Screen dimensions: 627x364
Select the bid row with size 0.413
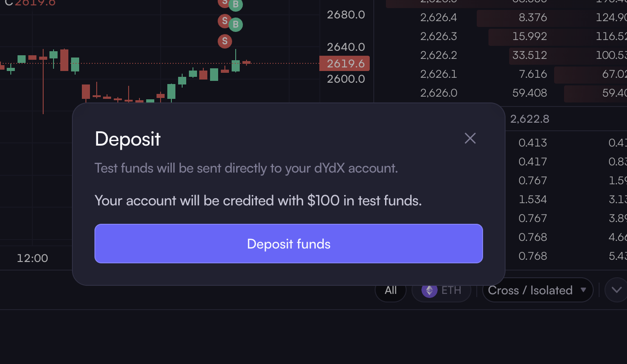point(566,143)
